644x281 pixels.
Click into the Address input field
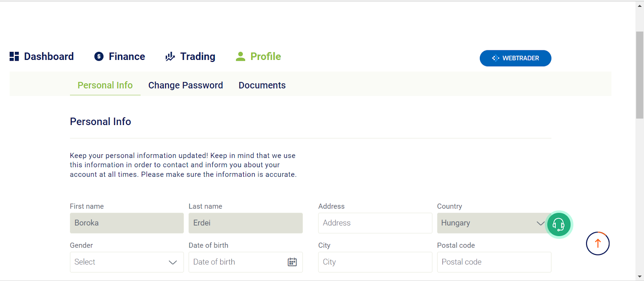click(x=375, y=223)
